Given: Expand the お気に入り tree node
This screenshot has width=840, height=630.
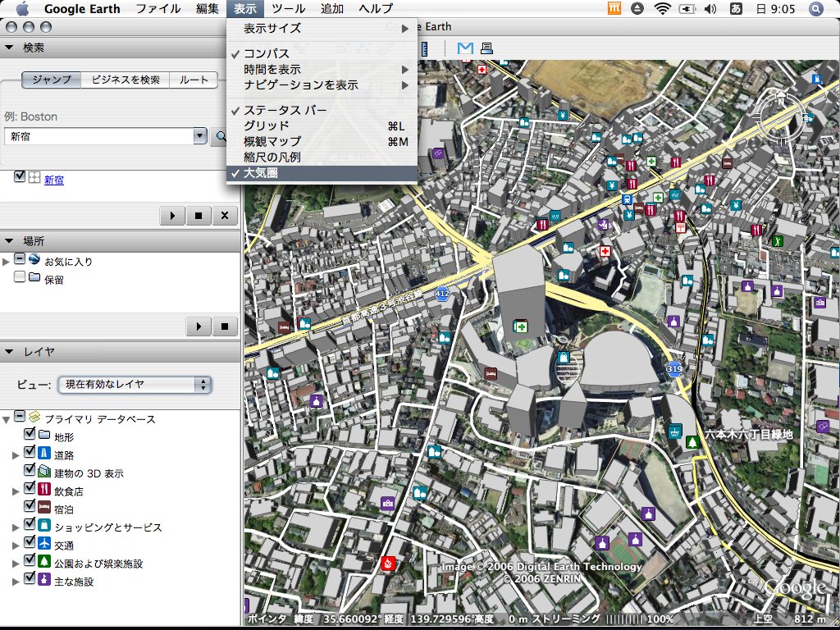Looking at the screenshot, I should pyautogui.click(x=6, y=262).
